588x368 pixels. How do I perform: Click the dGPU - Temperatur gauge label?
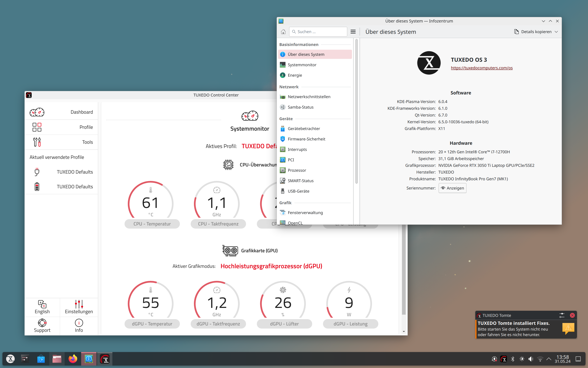pyautogui.click(x=152, y=324)
